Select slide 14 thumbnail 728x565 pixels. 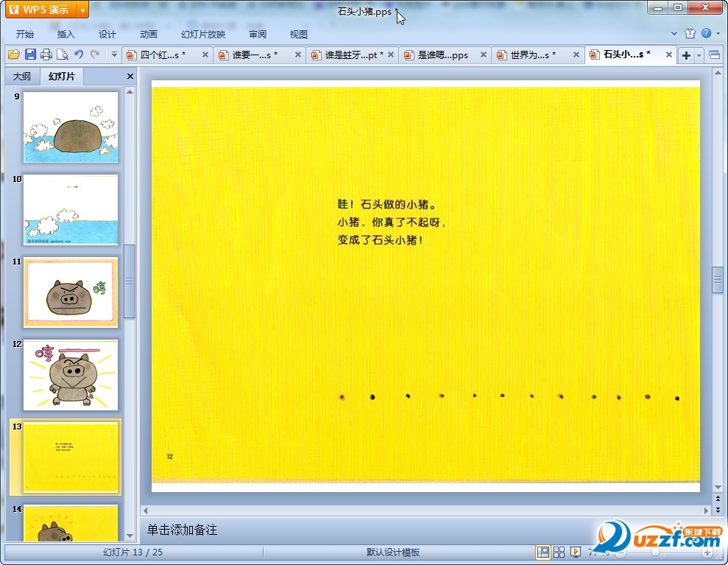pos(71,523)
